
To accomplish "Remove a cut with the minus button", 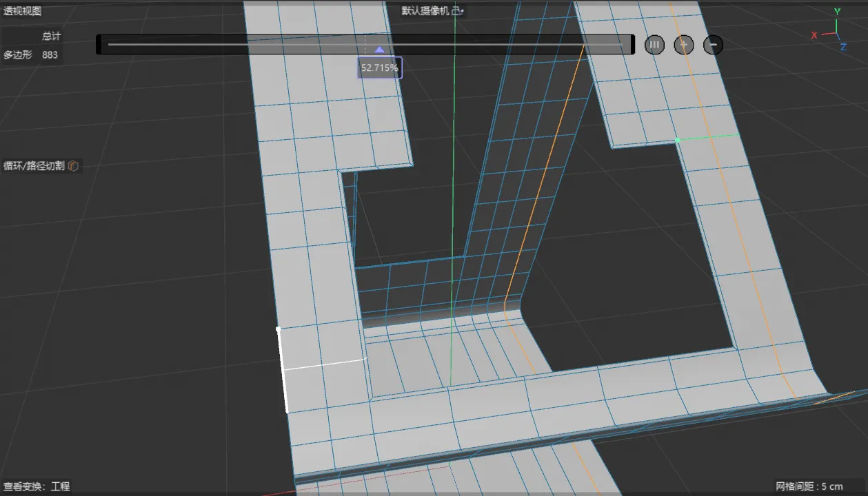I will (714, 45).
